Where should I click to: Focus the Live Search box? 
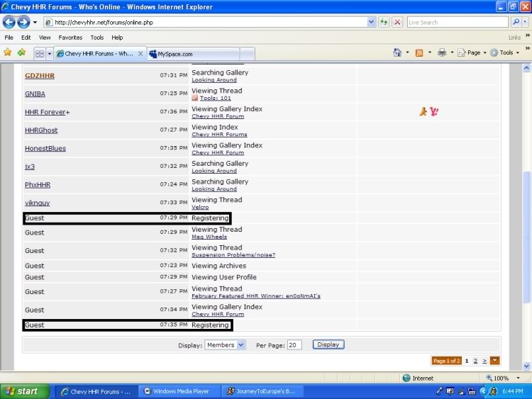pos(458,23)
